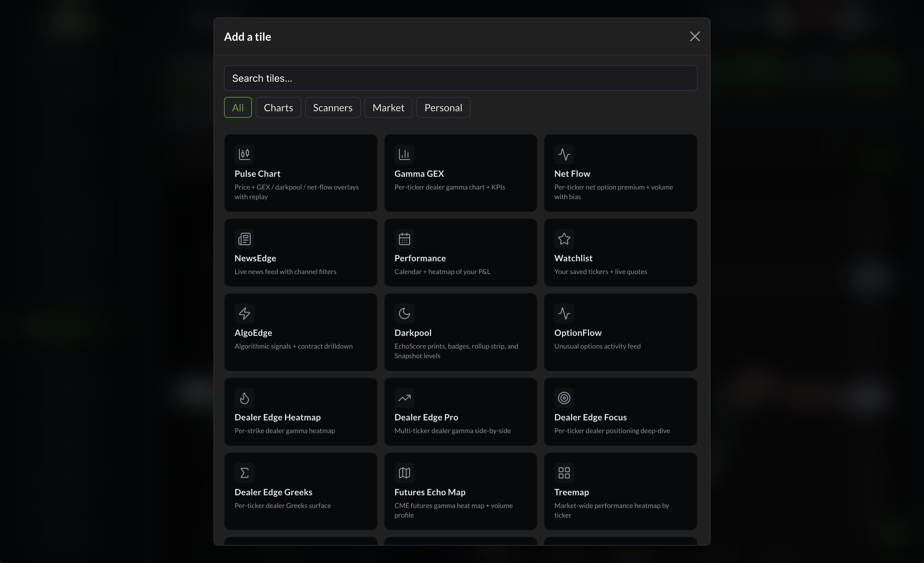Screen dimensions: 924x563
Task: Filter tiles by Scanners
Action: 333,108
